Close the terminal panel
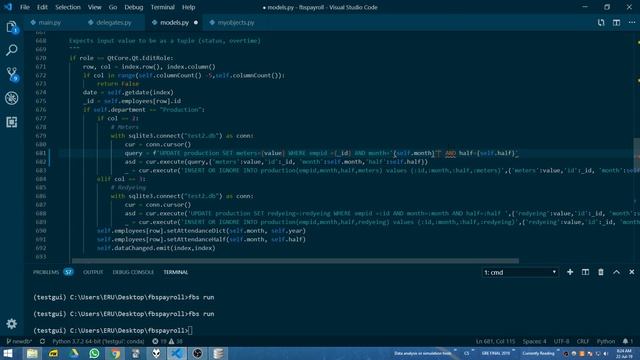This screenshot has height=360, width=640. (x=631, y=272)
